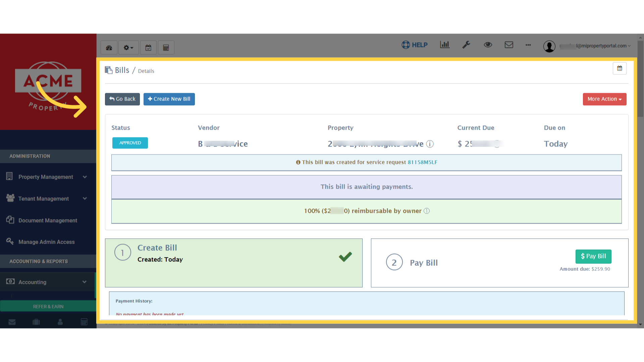Click the ACME Property logo
The image size is (644, 362).
tap(48, 86)
